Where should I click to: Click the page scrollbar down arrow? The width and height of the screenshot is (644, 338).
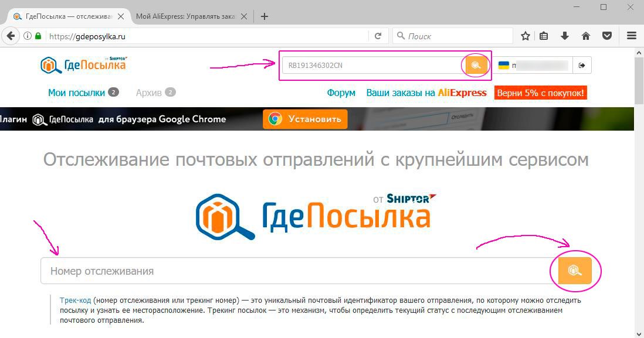[639, 333]
